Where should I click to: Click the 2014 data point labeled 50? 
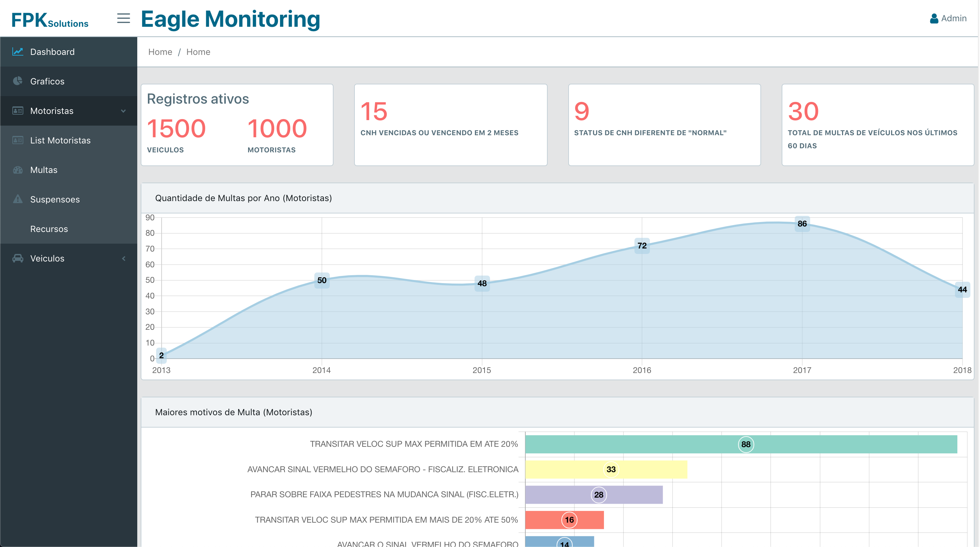point(322,280)
